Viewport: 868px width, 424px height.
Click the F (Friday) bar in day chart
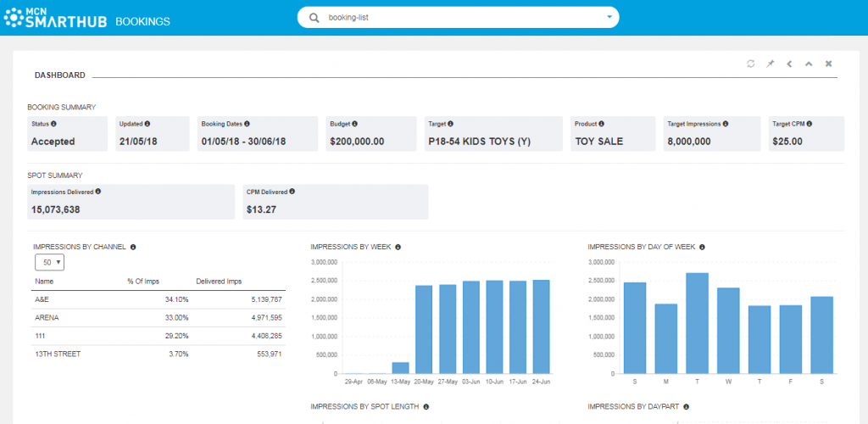[791, 339]
